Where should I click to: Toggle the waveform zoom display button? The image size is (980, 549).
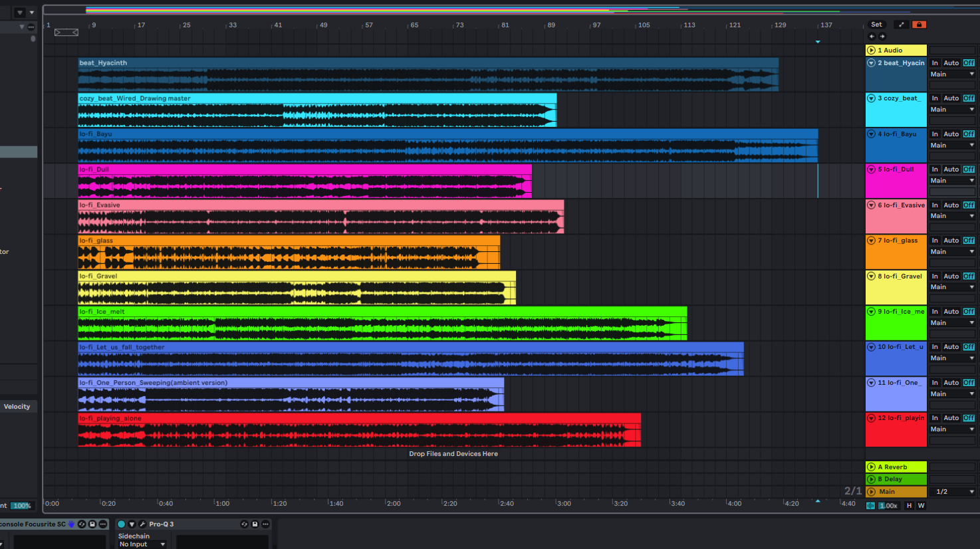870,506
